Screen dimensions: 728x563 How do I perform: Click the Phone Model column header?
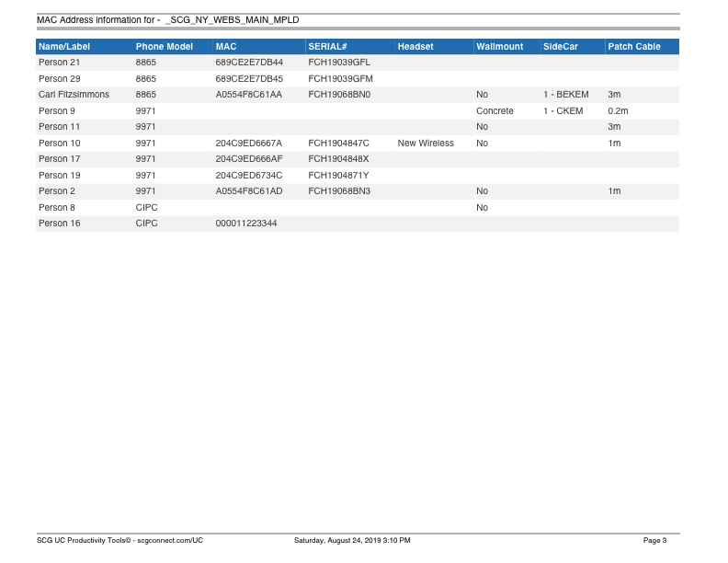coord(164,46)
